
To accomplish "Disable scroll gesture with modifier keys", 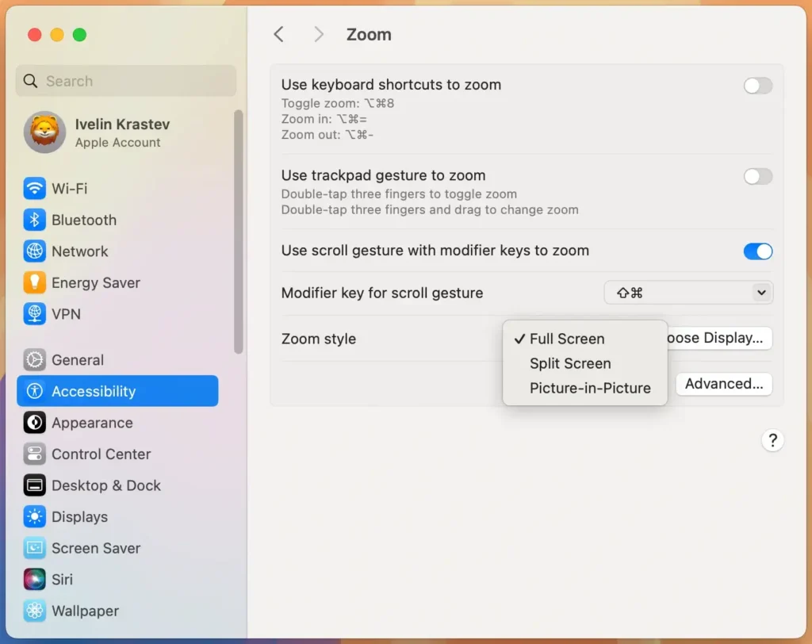I will tap(757, 251).
